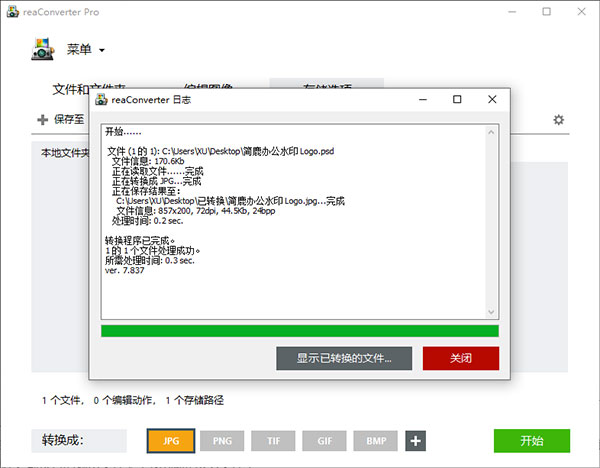Select the TIF output format
600x468 pixels.
point(273,441)
